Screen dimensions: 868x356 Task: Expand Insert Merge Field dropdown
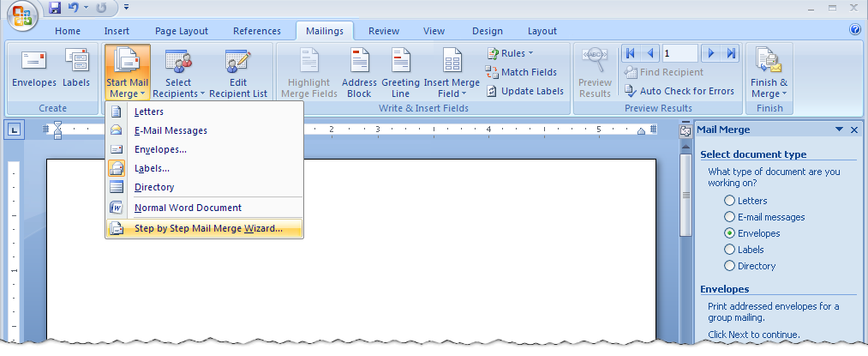click(x=452, y=72)
